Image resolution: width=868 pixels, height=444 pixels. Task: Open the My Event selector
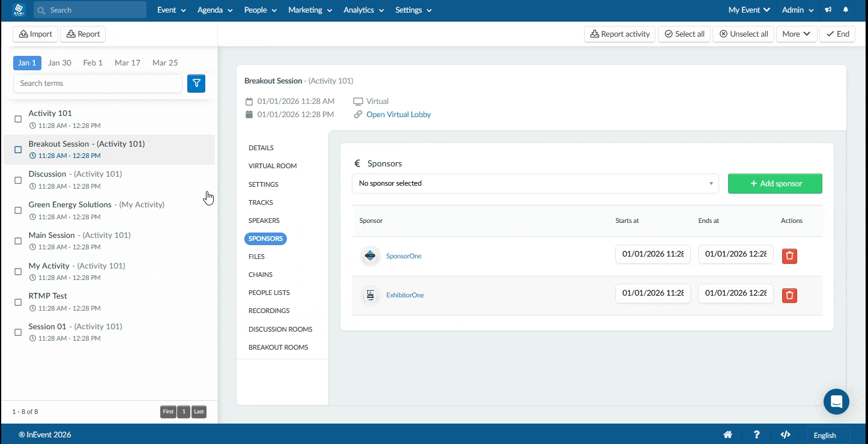coord(749,10)
